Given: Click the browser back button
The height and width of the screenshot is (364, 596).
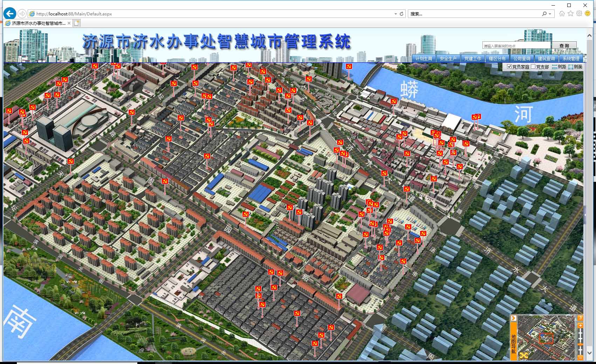Looking at the screenshot, I should click(x=10, y=14).
